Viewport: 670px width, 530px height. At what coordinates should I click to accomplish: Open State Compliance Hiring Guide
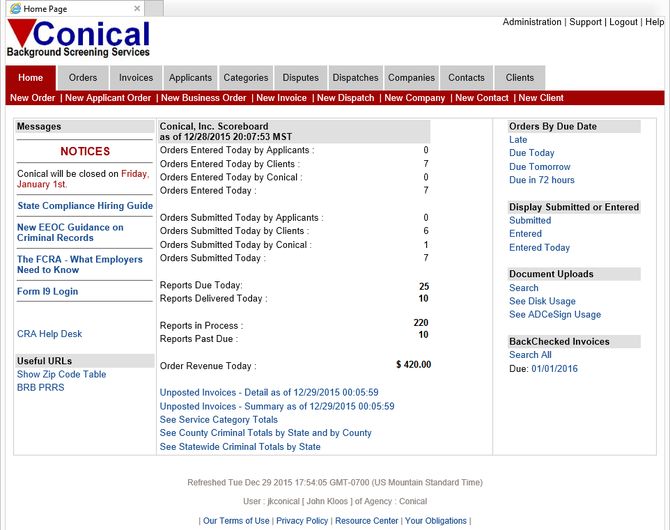(x=85, y=206)
